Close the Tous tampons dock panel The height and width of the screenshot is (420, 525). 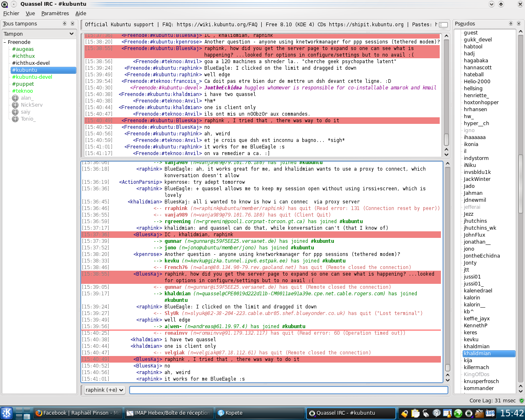[x=73, y=24]
